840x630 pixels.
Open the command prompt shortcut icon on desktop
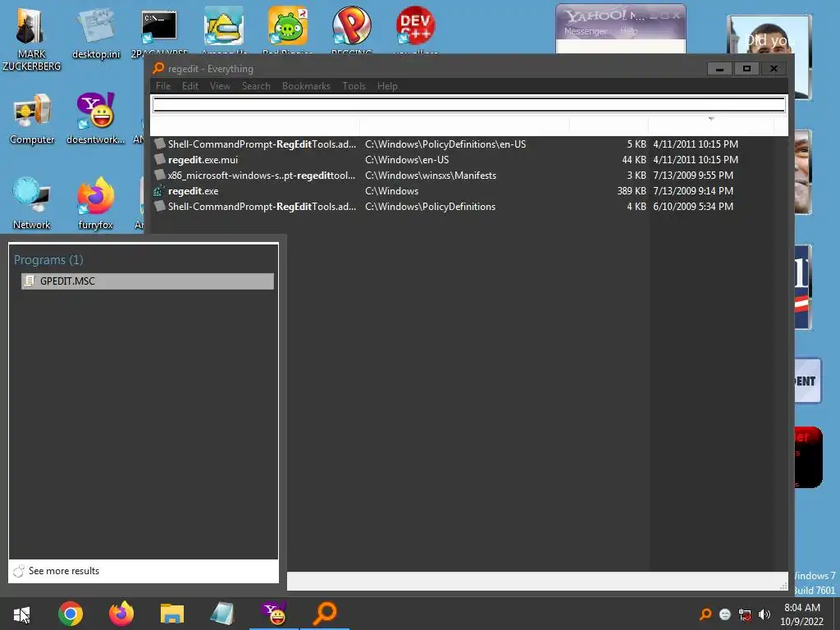click(x=159, y=25)
